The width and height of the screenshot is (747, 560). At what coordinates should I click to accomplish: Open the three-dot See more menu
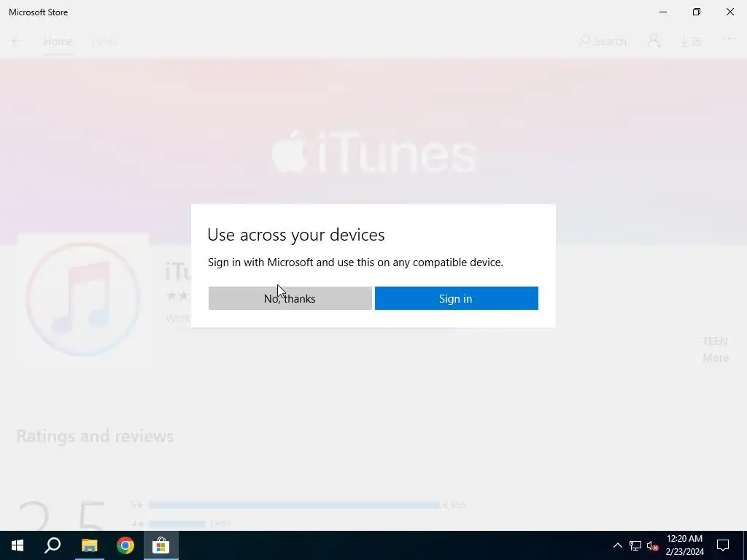(x=729, y=39)
